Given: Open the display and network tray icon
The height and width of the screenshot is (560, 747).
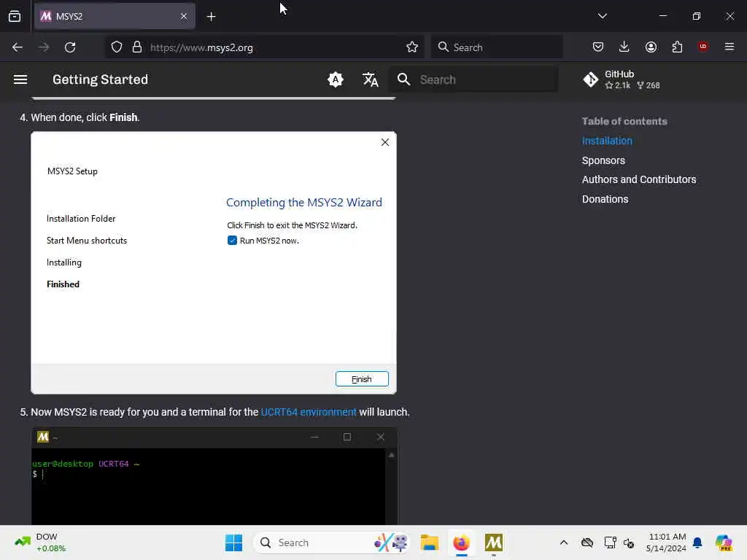Looking at the screenshot, I should [x=610, y=542].
